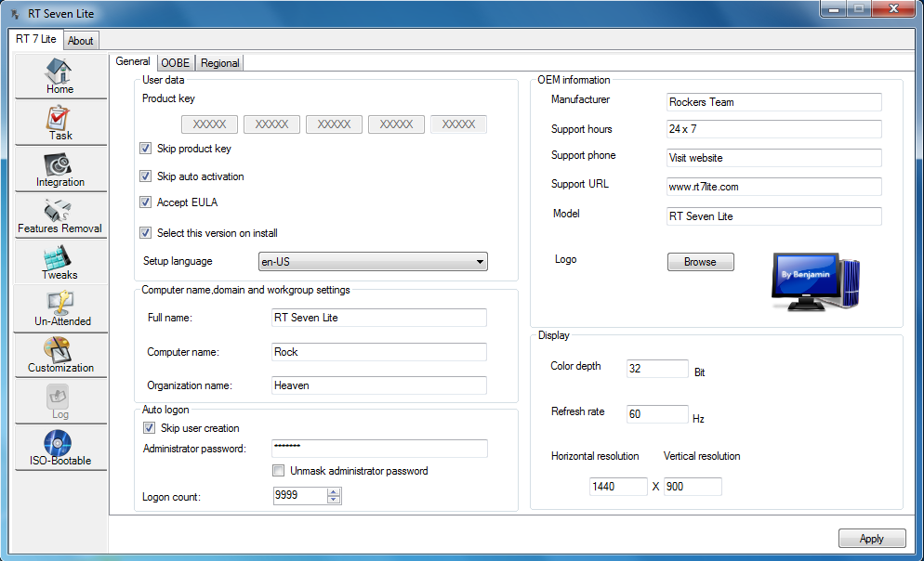Click the Vertical resolution field

coord(693,487)
